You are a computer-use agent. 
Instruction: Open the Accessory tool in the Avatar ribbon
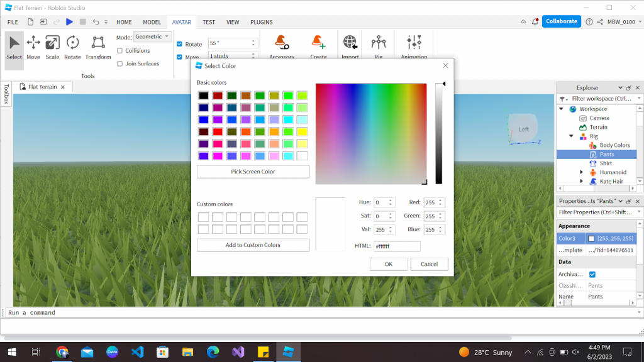click(281, 44)
